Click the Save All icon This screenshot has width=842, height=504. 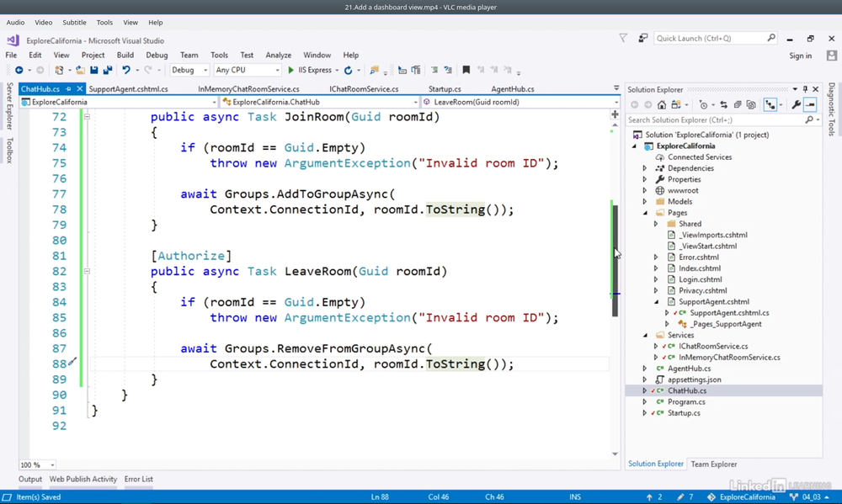108,71
